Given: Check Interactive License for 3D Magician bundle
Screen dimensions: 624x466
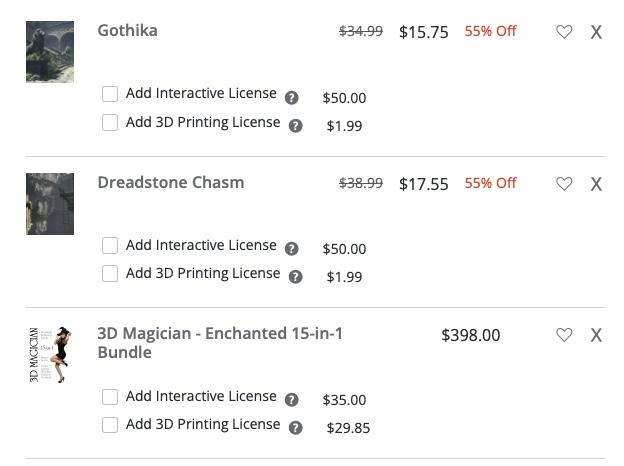Looking at the screenshot, I should [110, 397].
